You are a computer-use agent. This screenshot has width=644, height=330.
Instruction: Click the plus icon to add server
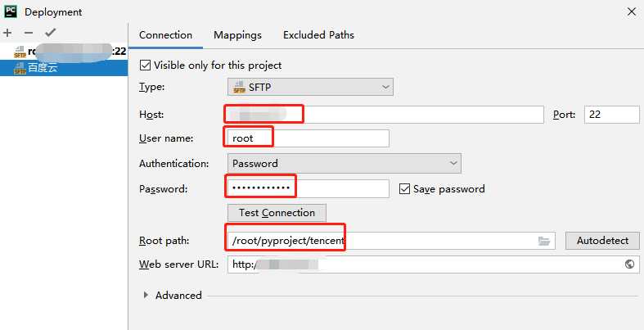pos(7,33)
